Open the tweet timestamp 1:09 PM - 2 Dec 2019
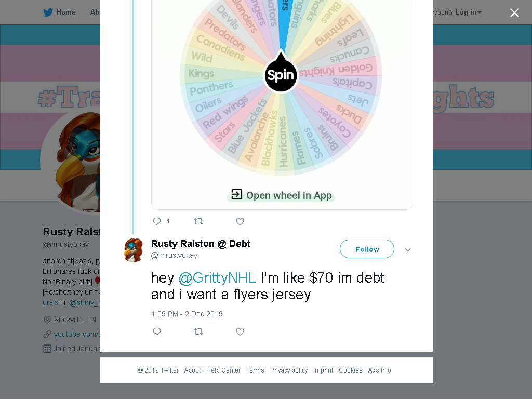This screenshot has height=399, width=532. (187, 314)
